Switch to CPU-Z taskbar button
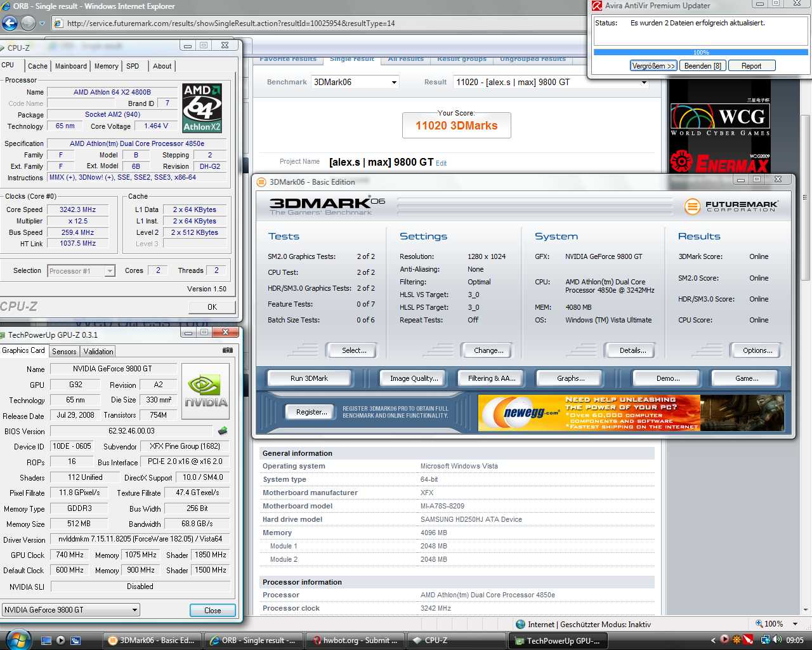 (456, 640)
